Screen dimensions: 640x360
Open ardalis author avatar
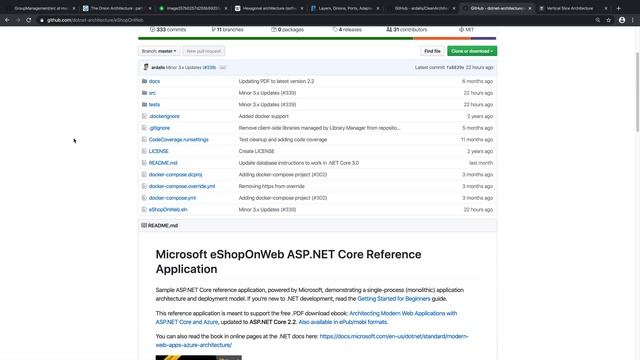click(146, 67)
